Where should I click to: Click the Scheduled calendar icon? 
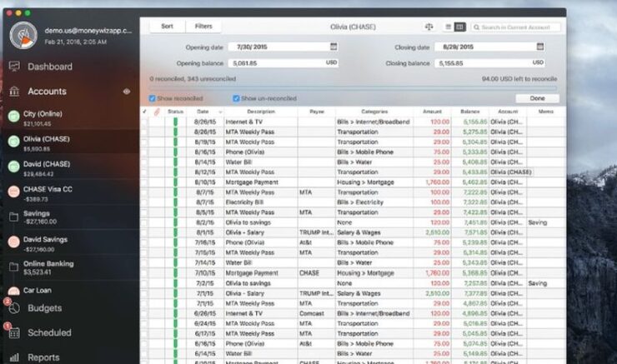click(14, 333)
